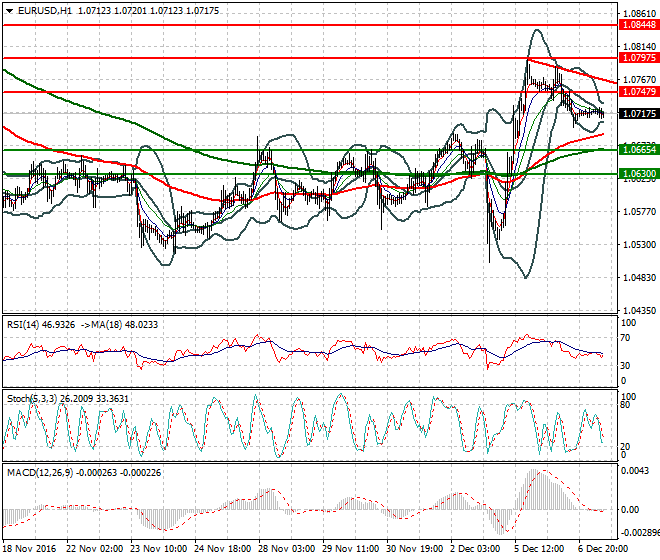
Task: Select the red 1.08448 price level label
Action: 639,25
